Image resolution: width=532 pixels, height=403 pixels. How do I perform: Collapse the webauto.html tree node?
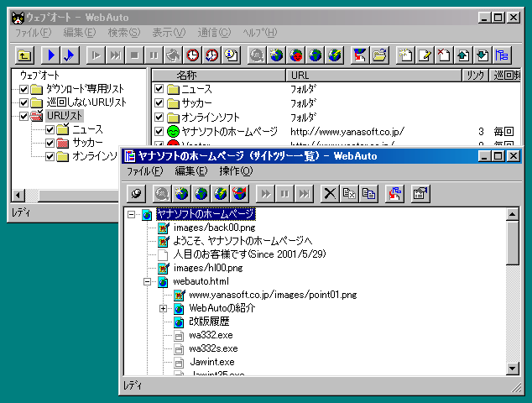[x=147, y=281]
